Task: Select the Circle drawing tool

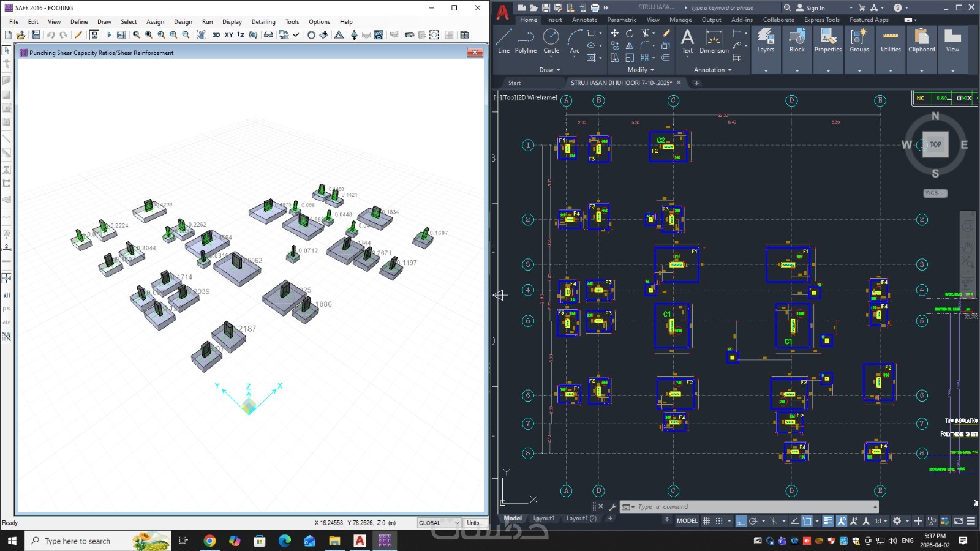Action: (551, 41)
